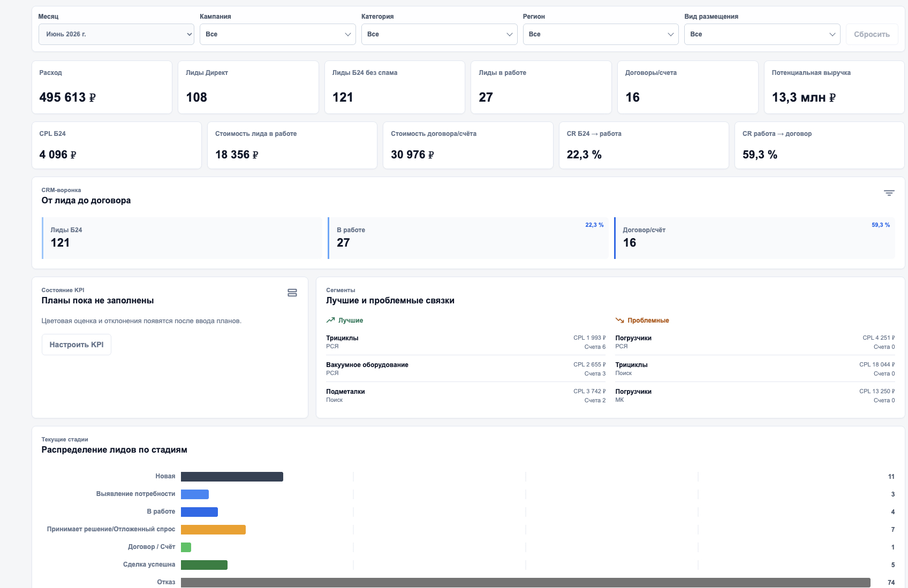Click the Принимает решение/Отложенный спрос label
Viewport: 908px width, 588px height.
click(x=111, y=529)
